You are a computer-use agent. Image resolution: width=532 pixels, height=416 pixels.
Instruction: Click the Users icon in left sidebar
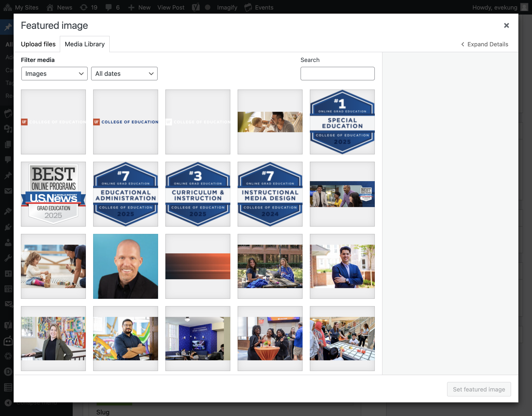coord(8,243)
